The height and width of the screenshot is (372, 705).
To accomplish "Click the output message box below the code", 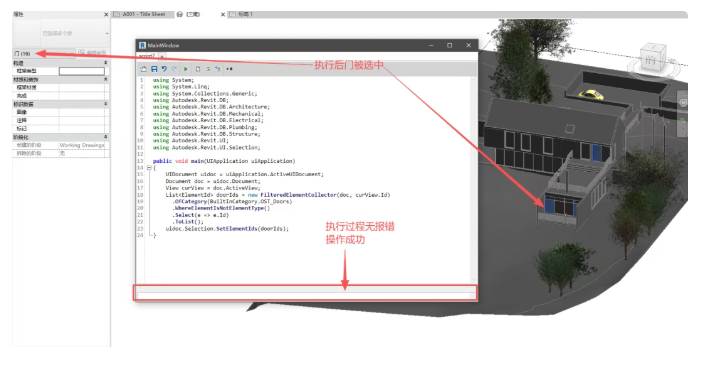I will tap(305, 295).
